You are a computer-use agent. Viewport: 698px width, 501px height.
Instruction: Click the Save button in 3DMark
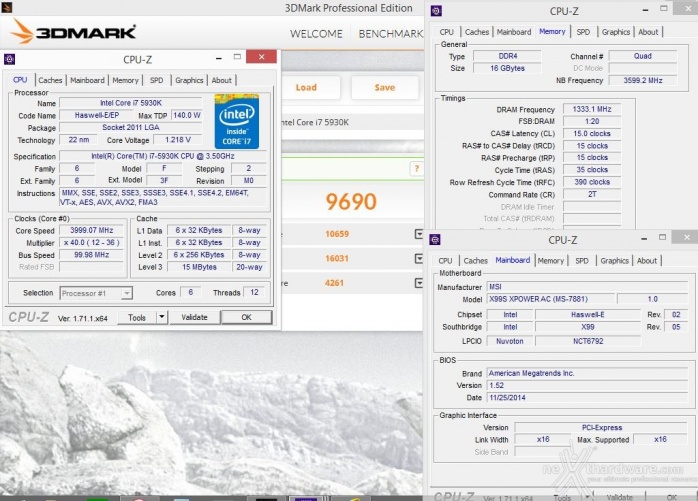point(385,88)
